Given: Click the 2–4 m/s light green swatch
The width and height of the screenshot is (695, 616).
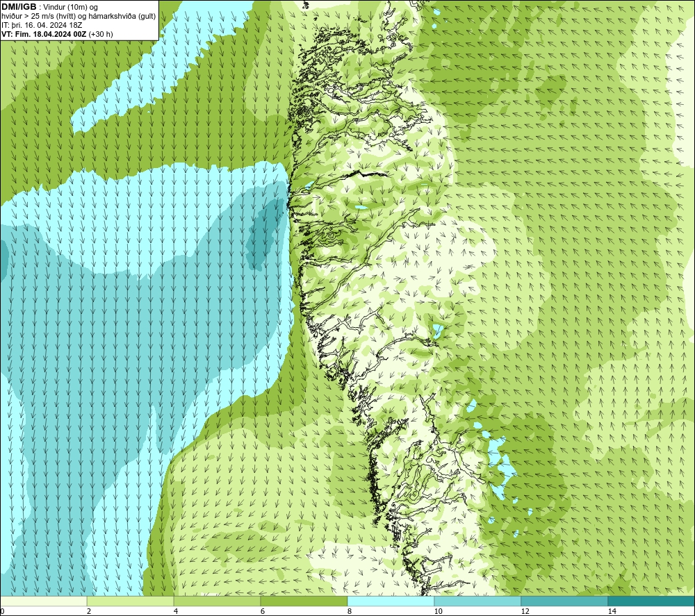Looking at the screenshot, I should coord(131,601).
